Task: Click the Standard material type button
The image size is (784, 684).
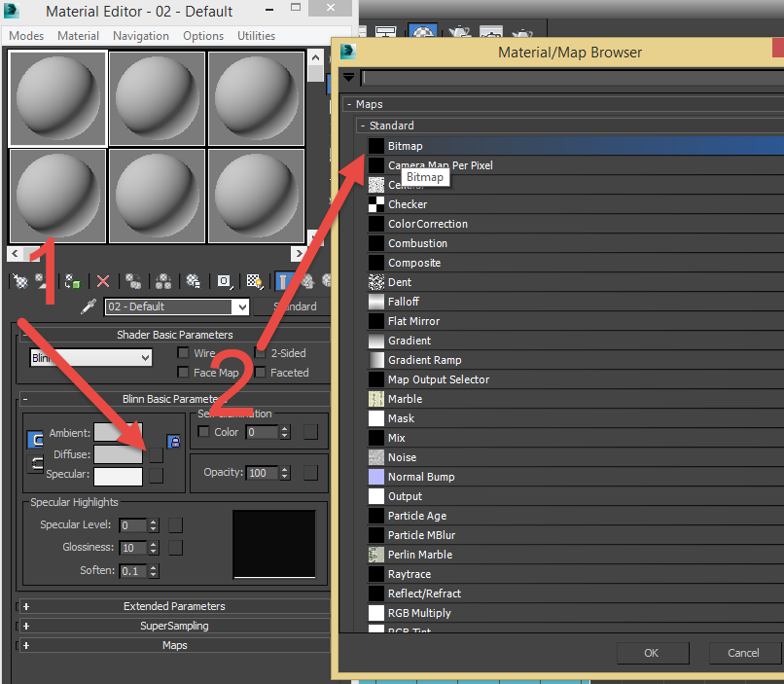Action: pos(292,306)
